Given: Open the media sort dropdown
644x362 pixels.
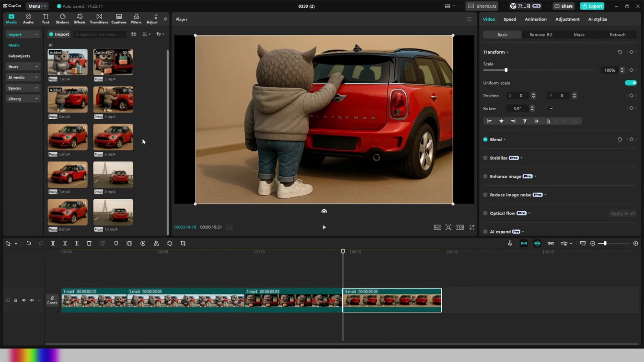Looking at the screenshot, I should pos(147,34).
